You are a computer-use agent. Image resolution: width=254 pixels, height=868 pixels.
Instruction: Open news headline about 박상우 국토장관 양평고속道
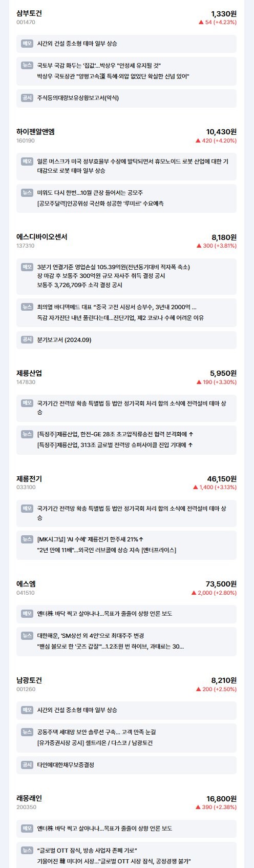click(x=113, y=76)
